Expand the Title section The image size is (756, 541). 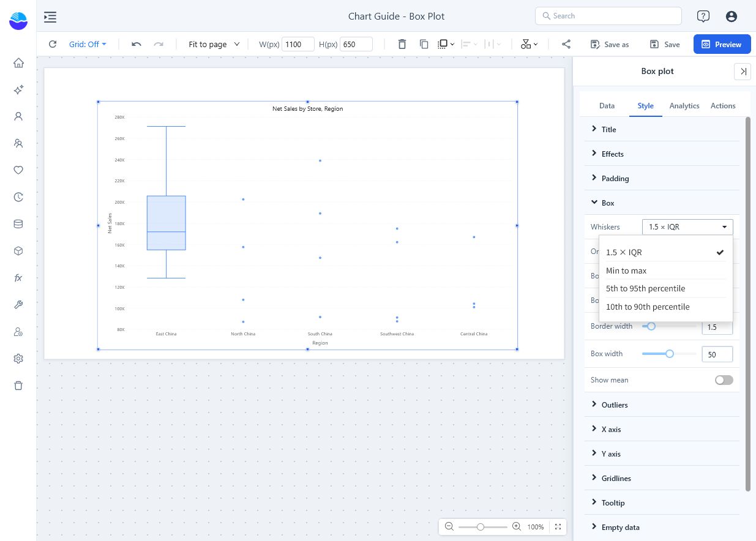[x=662, y=129]
